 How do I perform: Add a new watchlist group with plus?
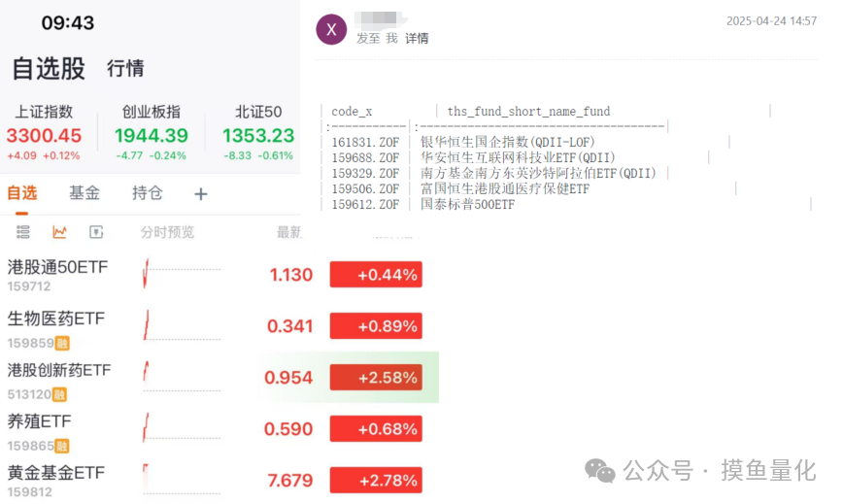tap(201, 194)
